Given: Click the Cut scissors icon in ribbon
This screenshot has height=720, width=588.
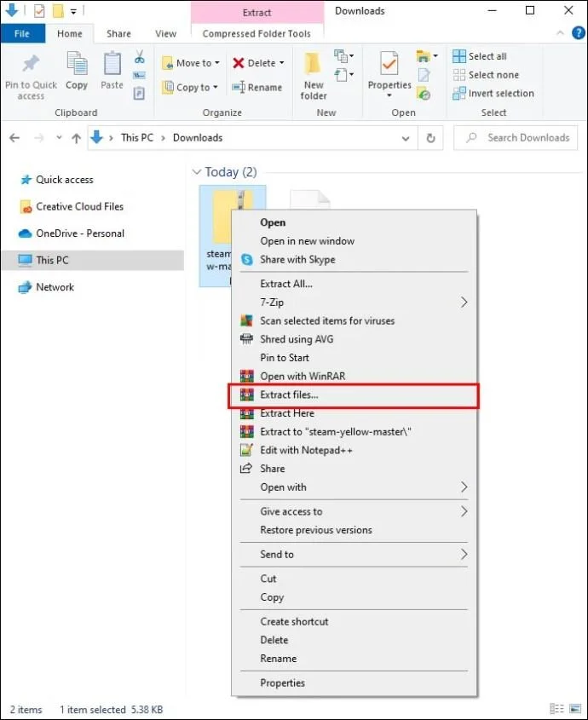Looking at the screenshot, I should coord(139,57).
